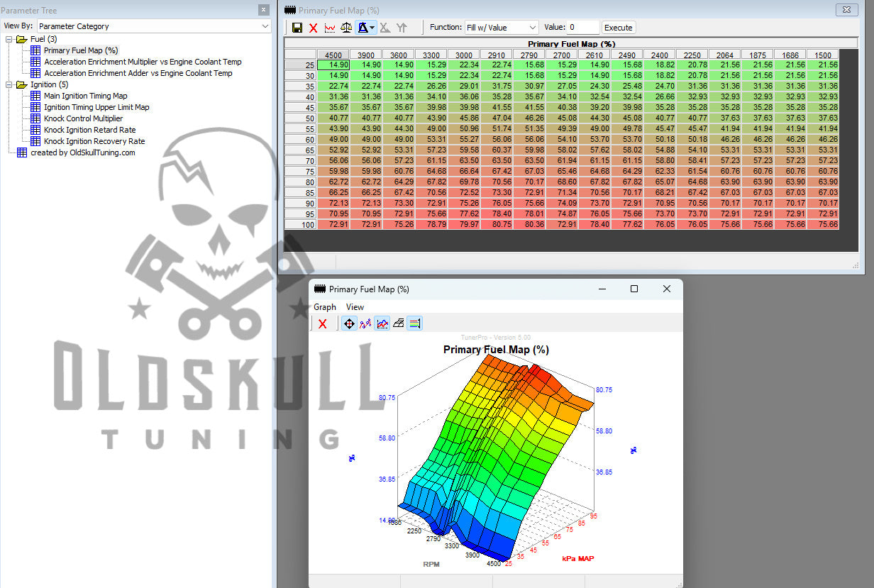Image resolution: width=874 pixels, height=588 pixels.
Task: Click the balance scales compare icon
Action: coord(346,28)
